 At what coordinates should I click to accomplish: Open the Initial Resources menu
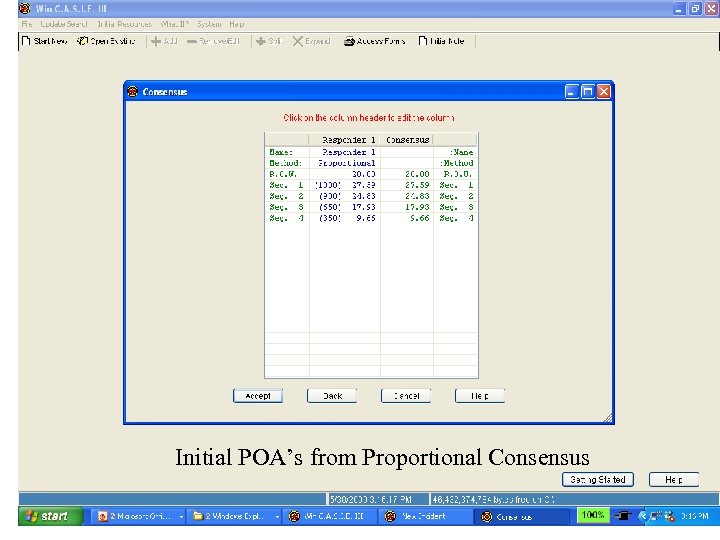click(124, 24)
